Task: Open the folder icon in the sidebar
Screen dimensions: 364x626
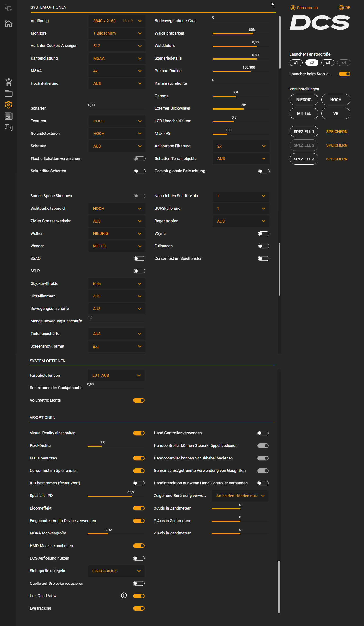Action: coord(9,93)
